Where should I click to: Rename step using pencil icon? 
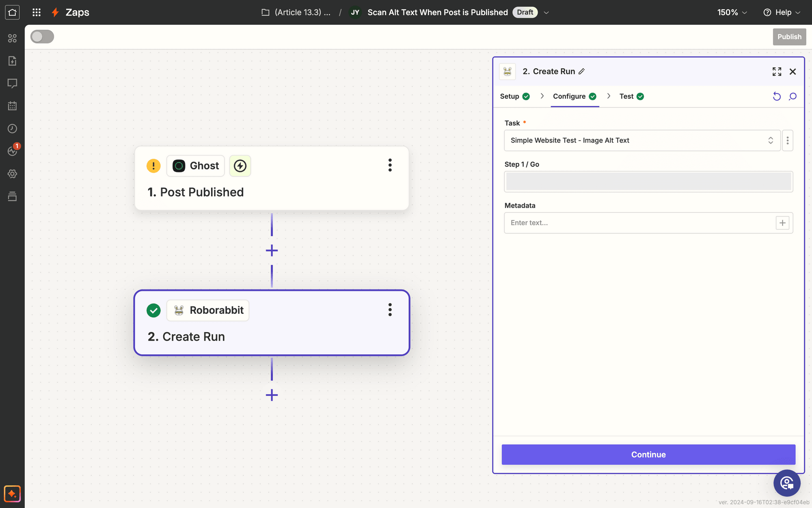tap(582, 72)
